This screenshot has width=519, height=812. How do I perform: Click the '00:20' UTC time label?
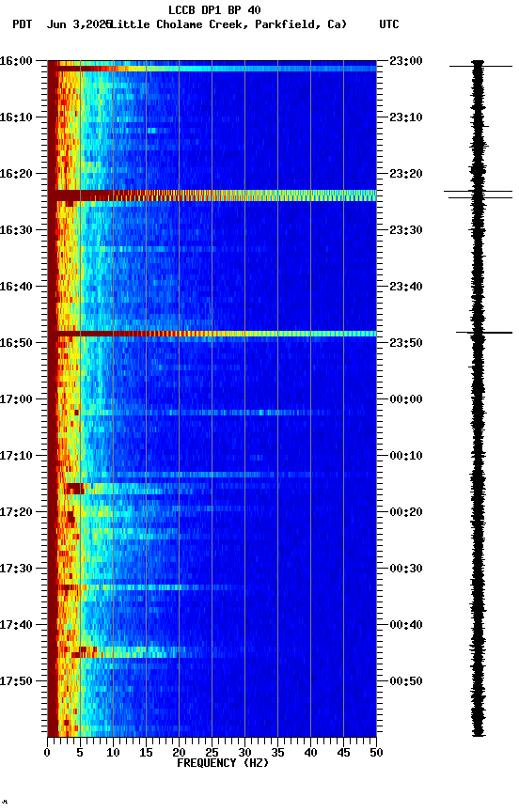[406, 512]
